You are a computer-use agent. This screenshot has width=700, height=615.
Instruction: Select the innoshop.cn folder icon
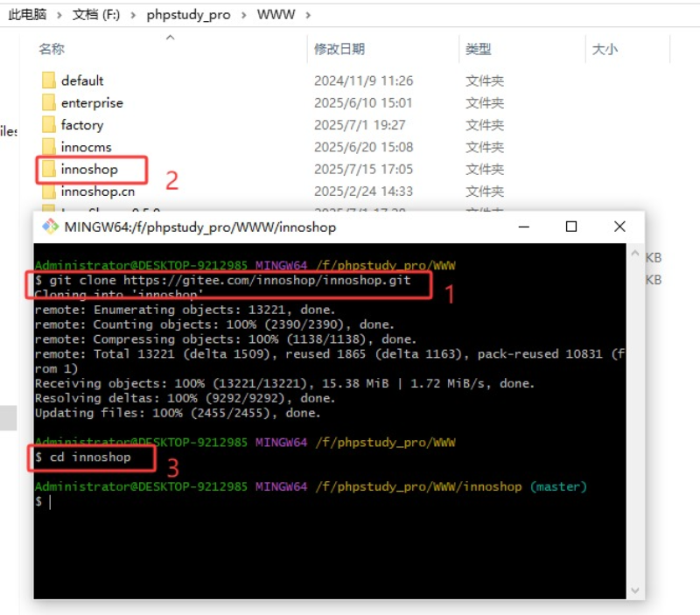click(x=49, y=191)
